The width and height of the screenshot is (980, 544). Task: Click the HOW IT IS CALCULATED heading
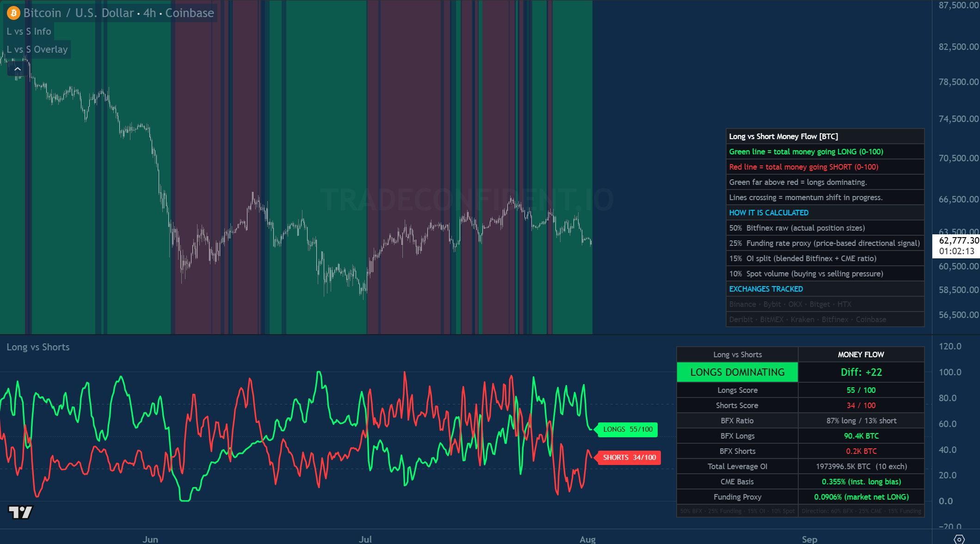click(769, 213)
